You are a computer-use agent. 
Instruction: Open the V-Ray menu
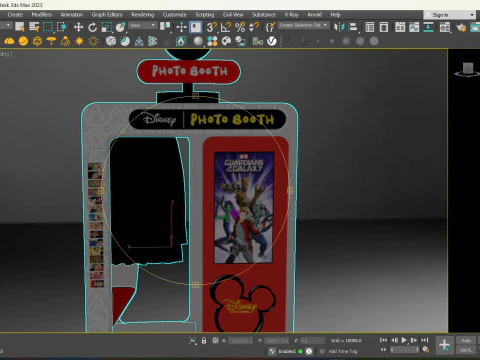[291, 15]
